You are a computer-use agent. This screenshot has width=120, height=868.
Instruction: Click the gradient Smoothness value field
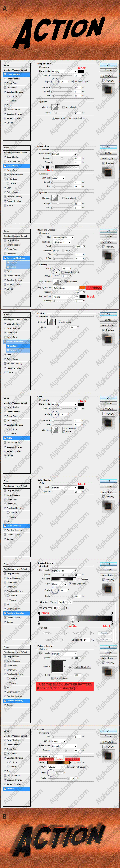[x=56, y=608]
